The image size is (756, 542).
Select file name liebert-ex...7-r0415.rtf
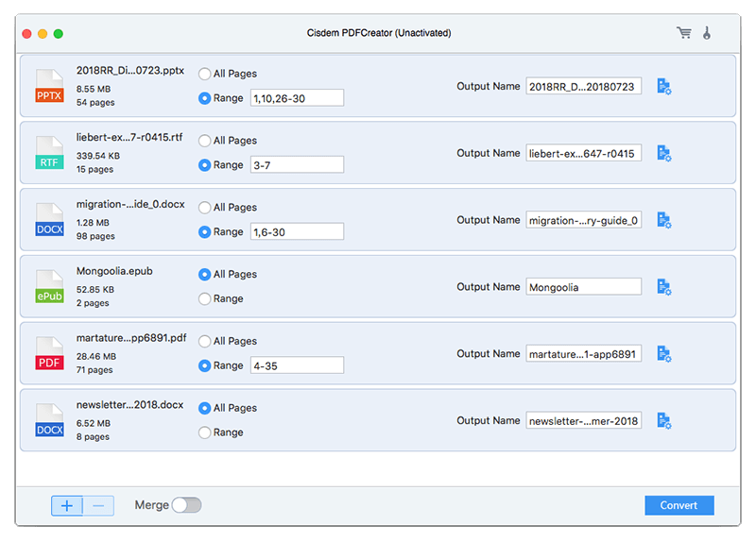(129, 138)
